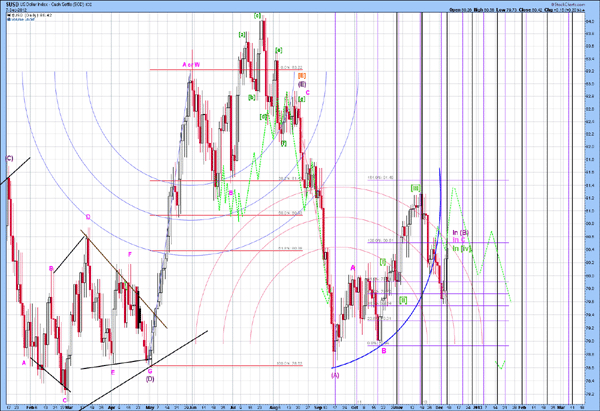Click the Aug label on the date axis

[275, 407]
